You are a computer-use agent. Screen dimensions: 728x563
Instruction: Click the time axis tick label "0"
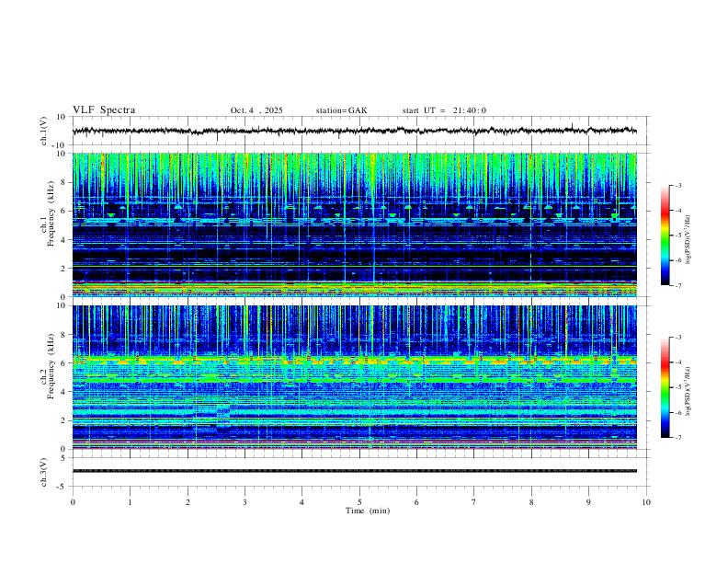(73, 502)
